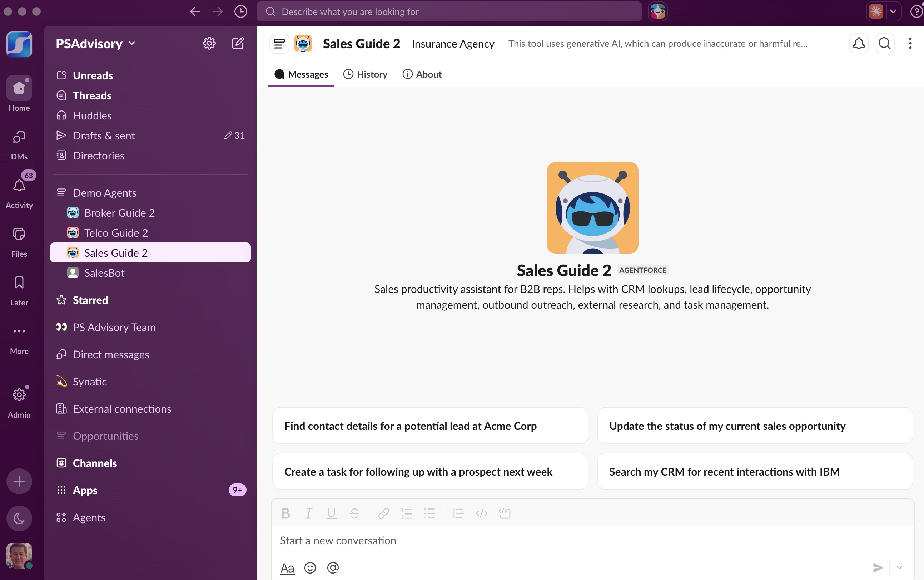Toggle inline code formatting
Viewport: 924px width, 580px height.
click(x=481, y=513)
